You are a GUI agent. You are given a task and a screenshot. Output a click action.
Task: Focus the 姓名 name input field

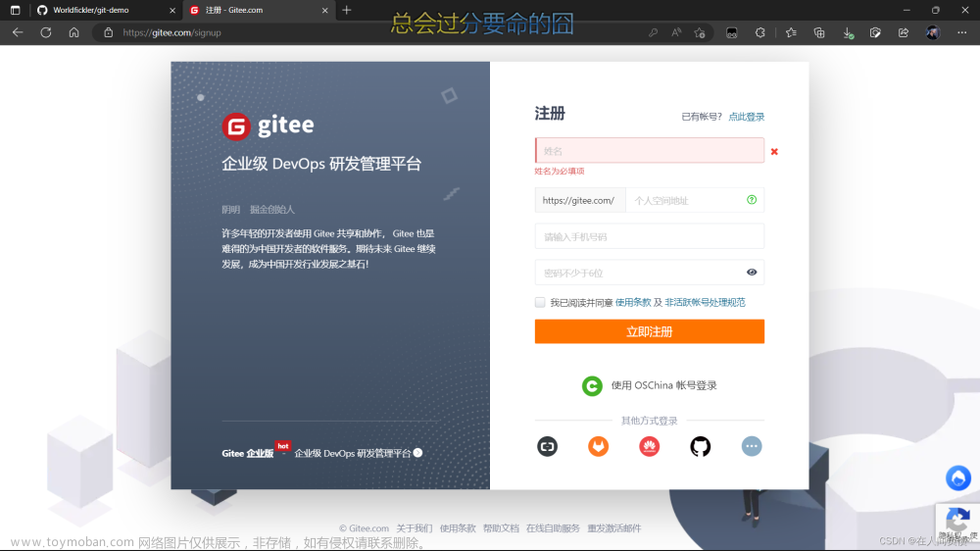tap(650, 151)
